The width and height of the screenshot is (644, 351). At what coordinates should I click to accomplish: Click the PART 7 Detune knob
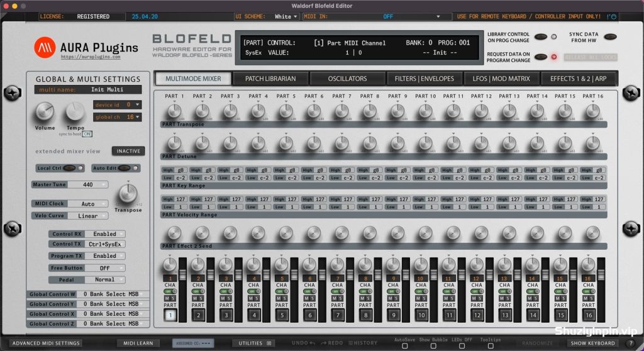pyautogui.click(x=341, y=143)
